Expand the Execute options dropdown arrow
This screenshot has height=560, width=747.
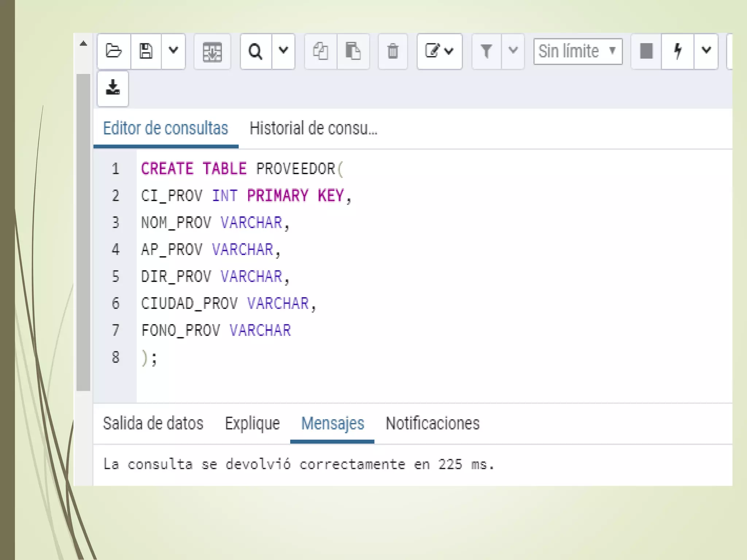pos(706,51)
